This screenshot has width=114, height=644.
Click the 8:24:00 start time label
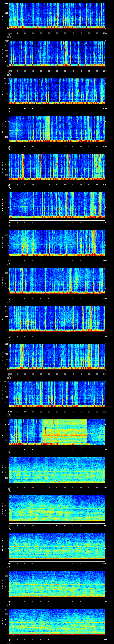pos(9,412)
